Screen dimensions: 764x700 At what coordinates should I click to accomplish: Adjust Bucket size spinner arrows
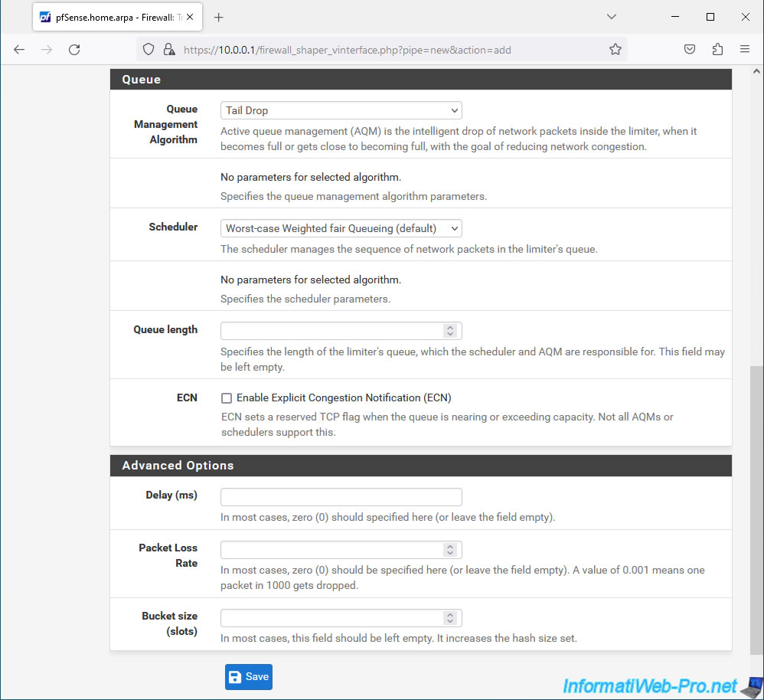tap(450, 618)
